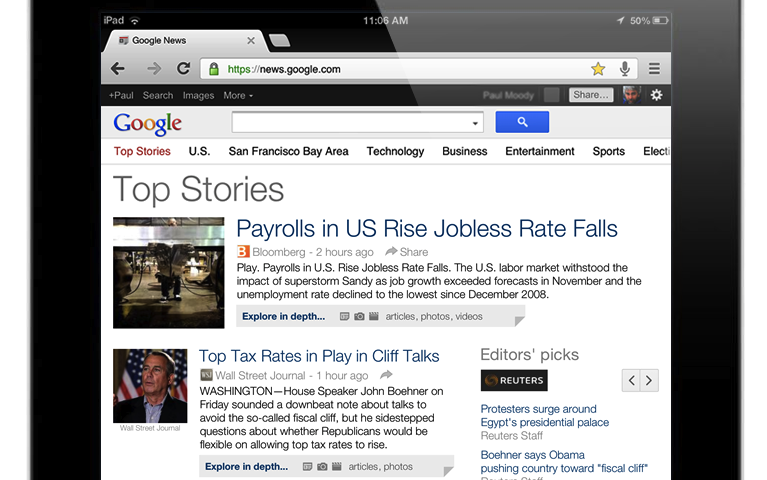Show previous Editors' picks source
Image resolution: width=767 pixels, height=480 pixels.
click(631, 380)
